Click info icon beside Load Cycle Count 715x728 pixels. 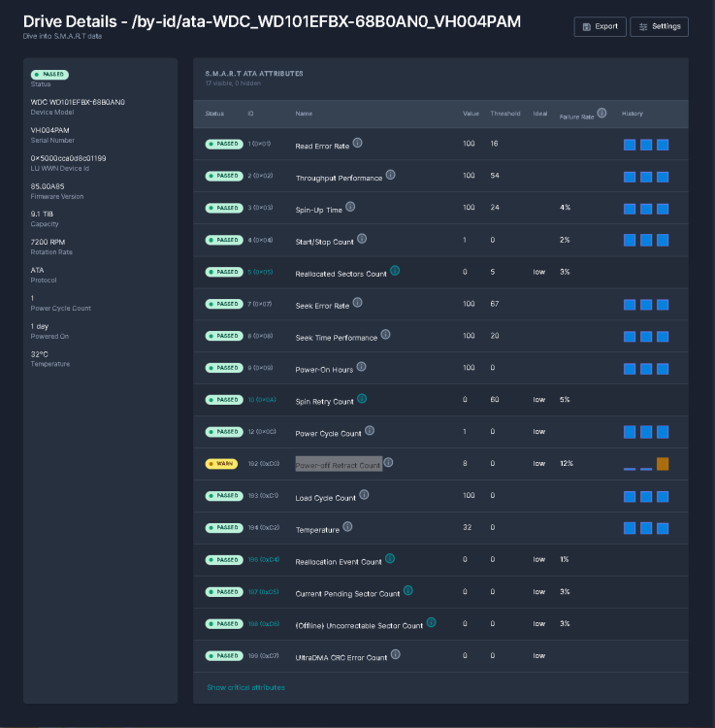364,494
